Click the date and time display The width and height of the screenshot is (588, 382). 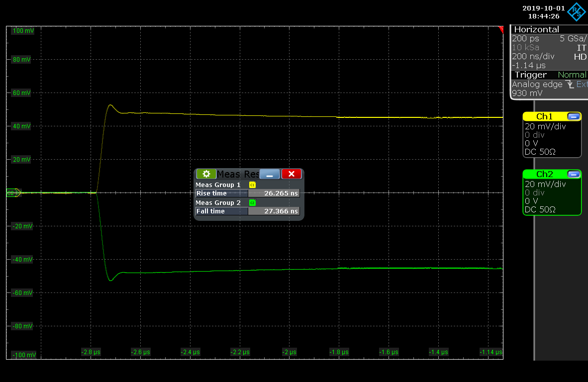tap(543, 12)
